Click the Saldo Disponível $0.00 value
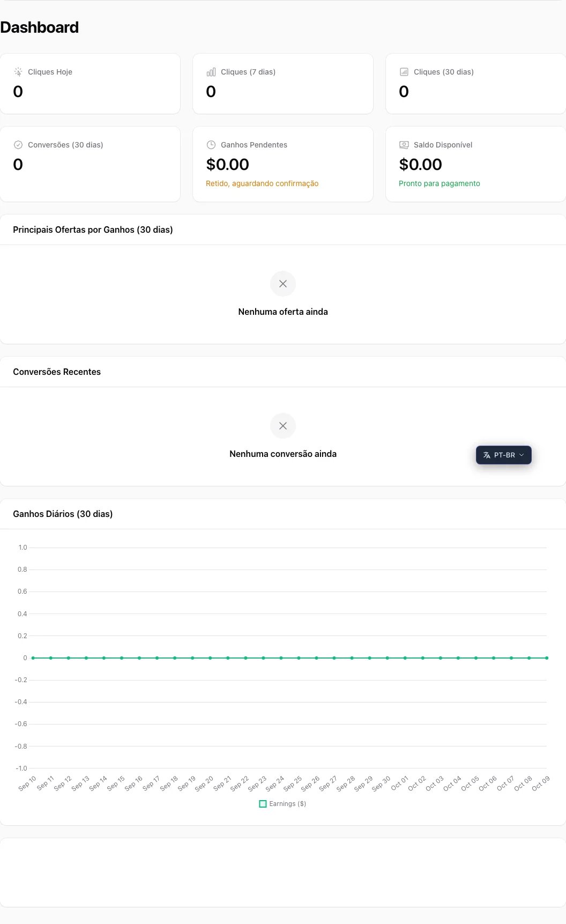The height and width of the screenshot is (924, 566). (421, 165)
